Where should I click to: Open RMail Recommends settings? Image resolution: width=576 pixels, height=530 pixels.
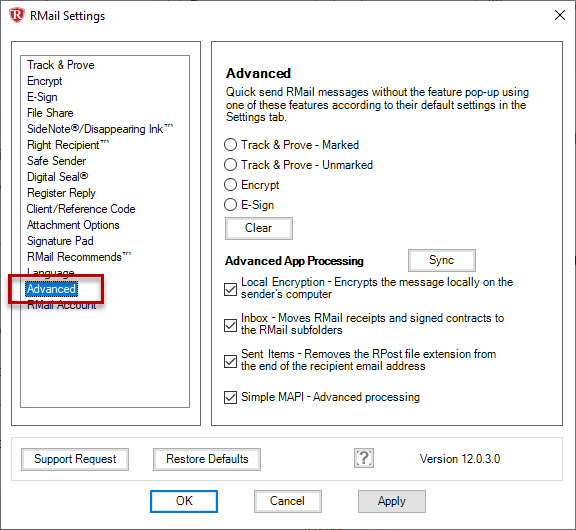(79, 257)
